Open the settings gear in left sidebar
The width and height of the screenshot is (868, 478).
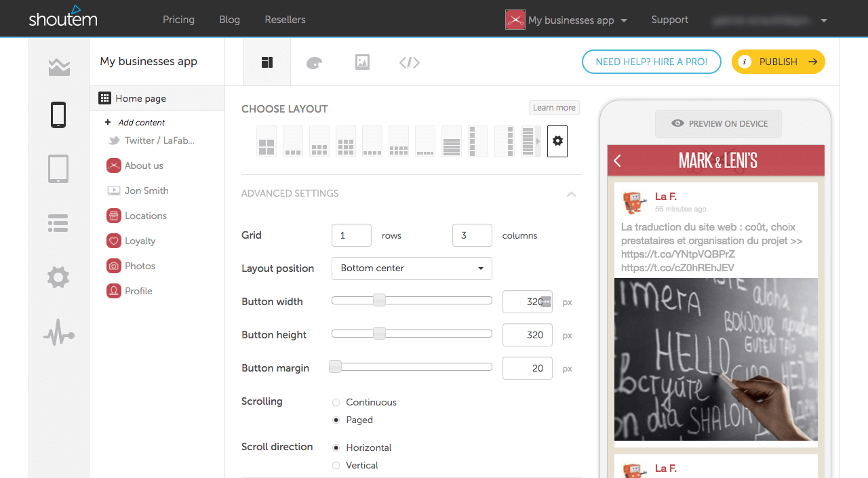58,277
